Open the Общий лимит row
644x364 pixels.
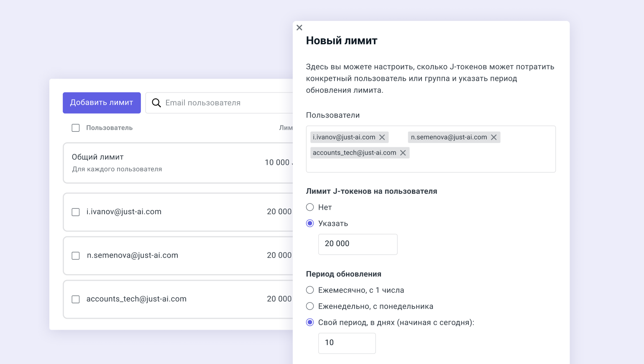click(x=167, y=163)
